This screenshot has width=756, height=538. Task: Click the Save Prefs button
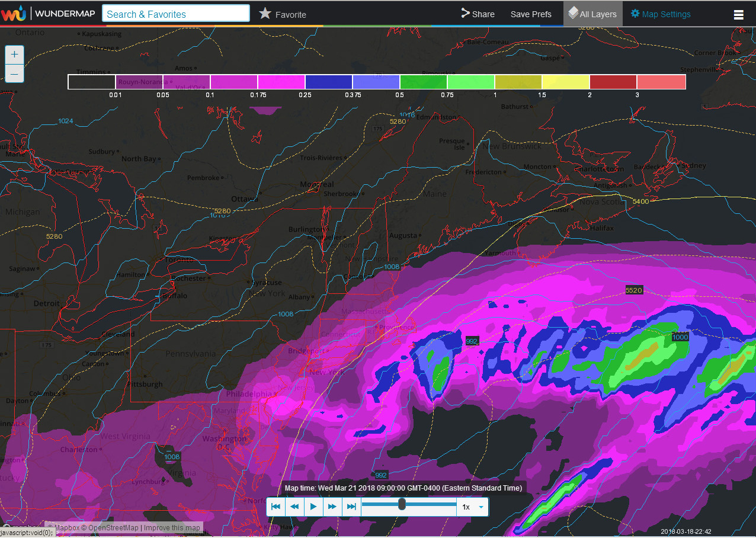[x=531, y=14]
